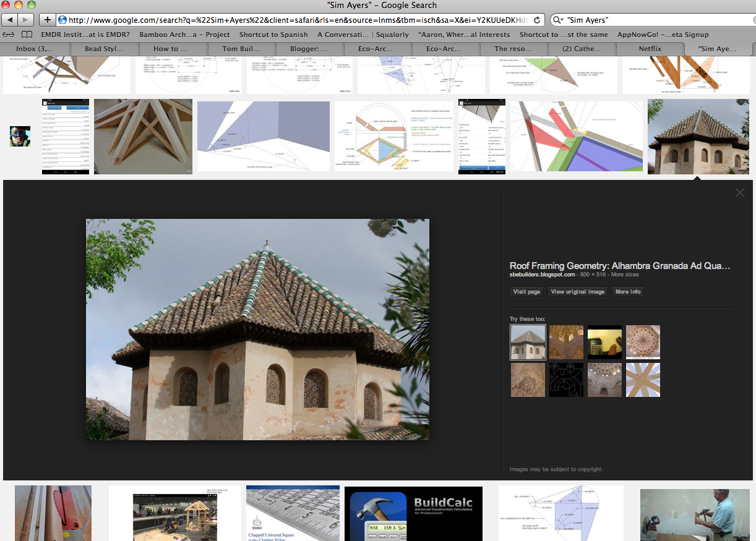756x541 pixels.
Task: Select the first Try these too thumbnail
Action: [528, 342]
